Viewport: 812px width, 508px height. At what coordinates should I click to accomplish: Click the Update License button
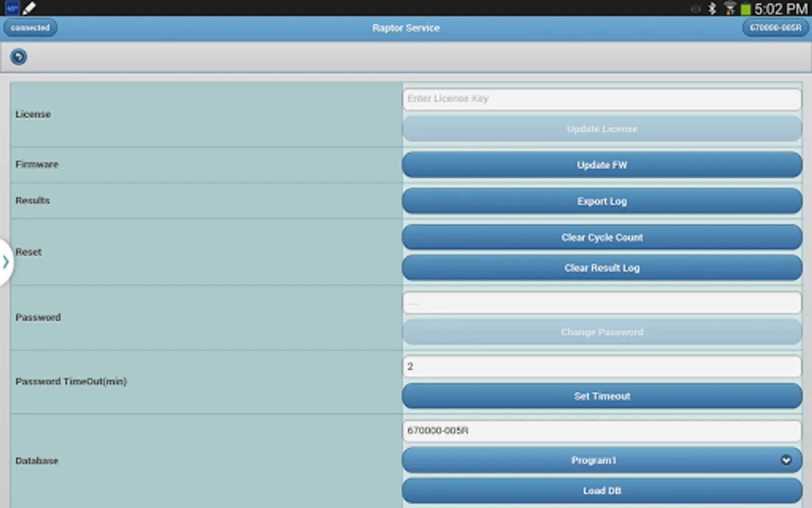pos(602,129)
